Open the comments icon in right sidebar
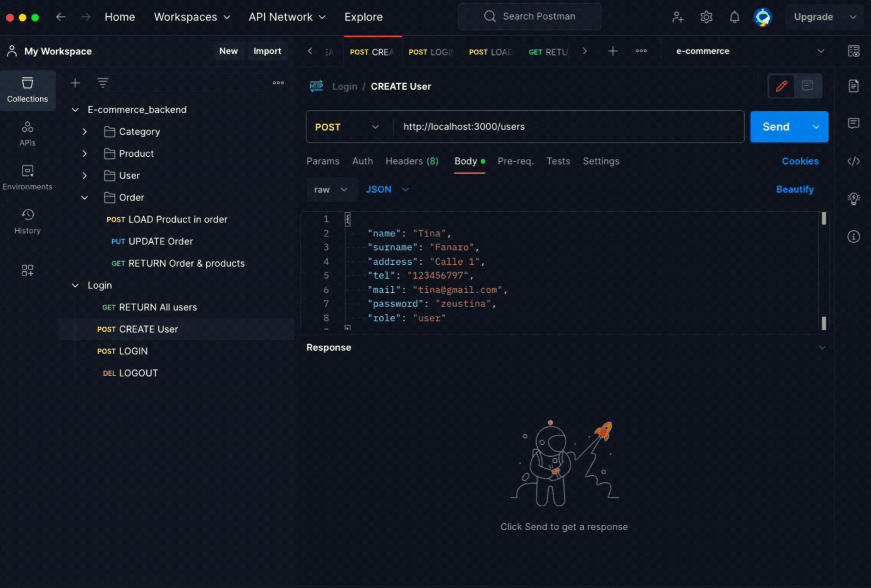The height and width of the screenshot is (588, 871). [854, 123]
